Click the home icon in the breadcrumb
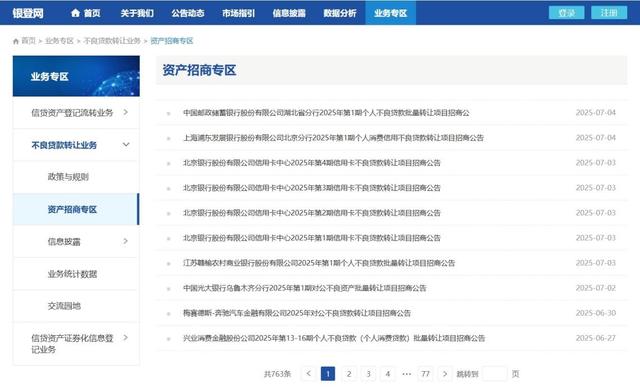 [16, 41]
